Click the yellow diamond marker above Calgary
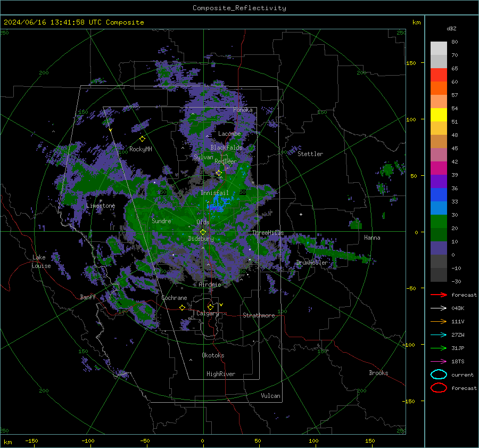This screenshot has height=448, width=479. pyautogui.click(x=210, y=307)
